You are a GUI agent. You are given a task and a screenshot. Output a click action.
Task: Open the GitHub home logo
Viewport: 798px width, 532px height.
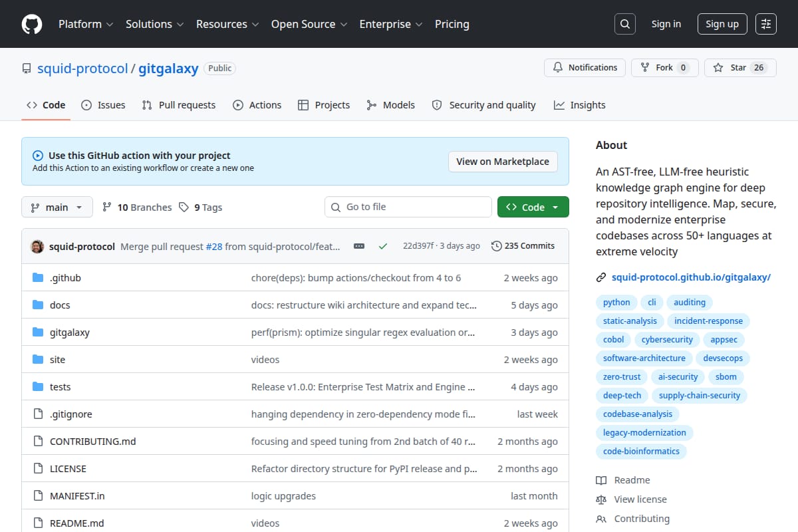pyautogui.click(x=32, y=24)
